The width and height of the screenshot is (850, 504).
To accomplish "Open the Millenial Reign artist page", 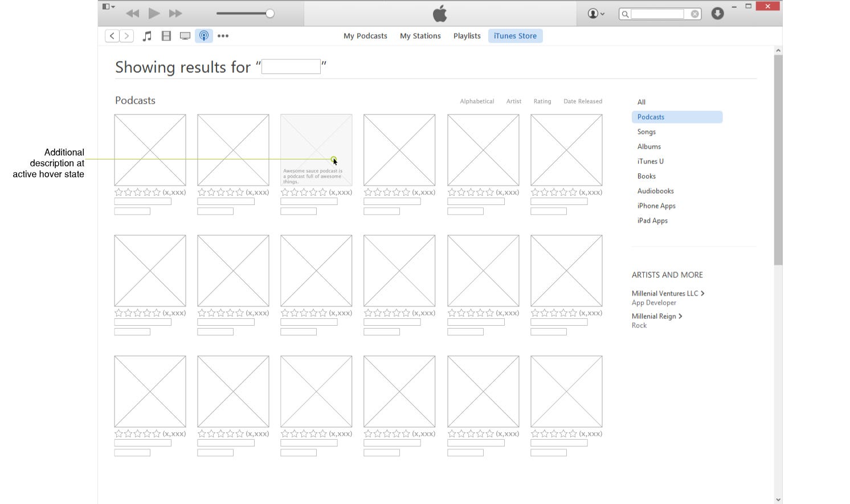I will point(657,316).
